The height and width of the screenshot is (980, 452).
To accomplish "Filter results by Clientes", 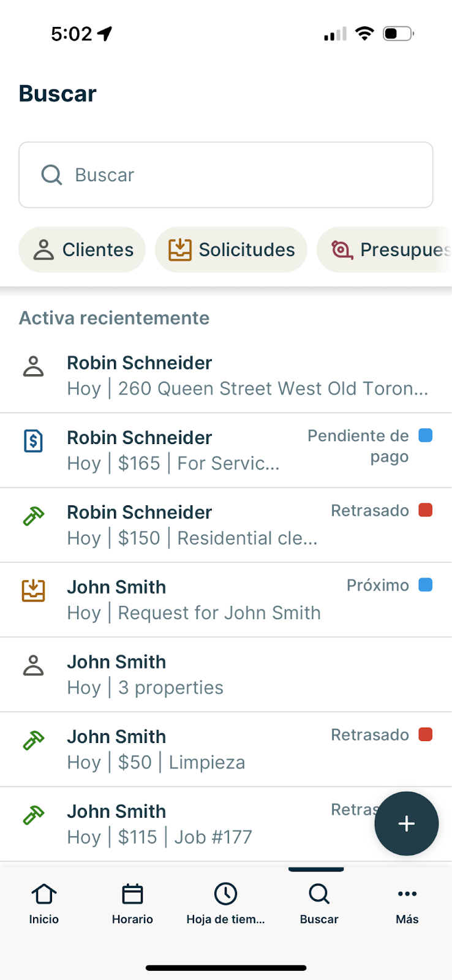I will click(x=82, y=250).
